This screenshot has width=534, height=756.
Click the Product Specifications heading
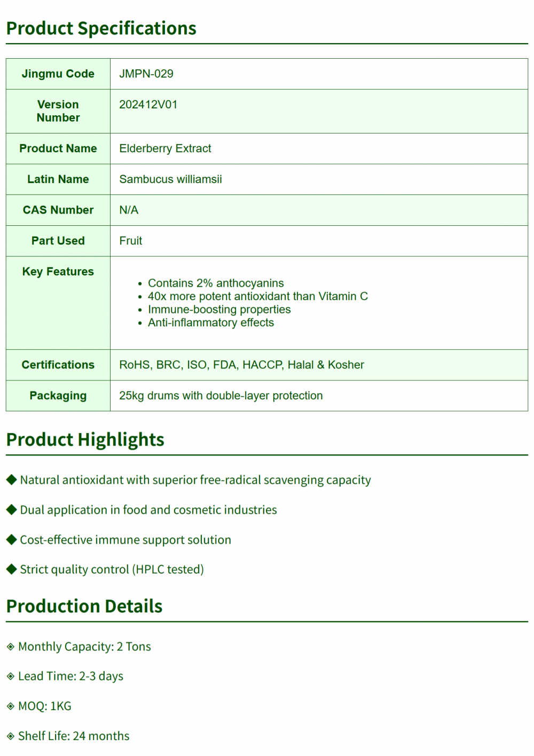(x=101, y=28)
